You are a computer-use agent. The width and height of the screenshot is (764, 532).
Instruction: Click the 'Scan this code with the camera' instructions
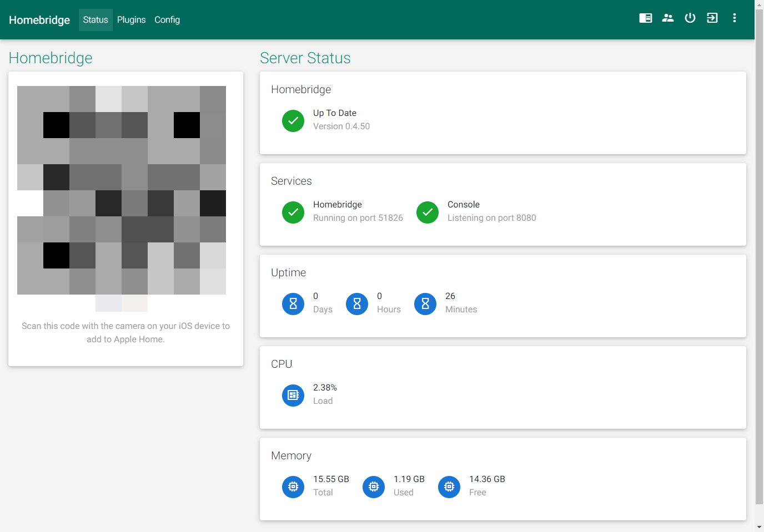[x=125, y=333]
